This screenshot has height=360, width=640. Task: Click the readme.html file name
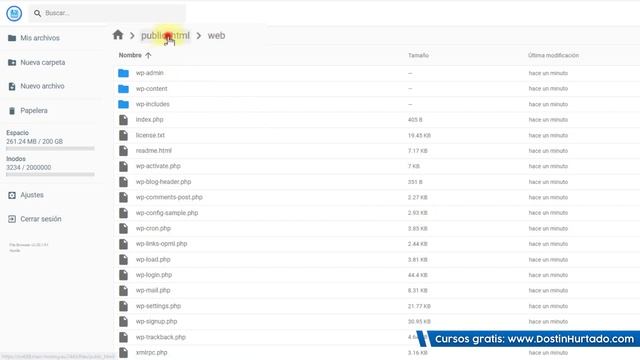153,151
